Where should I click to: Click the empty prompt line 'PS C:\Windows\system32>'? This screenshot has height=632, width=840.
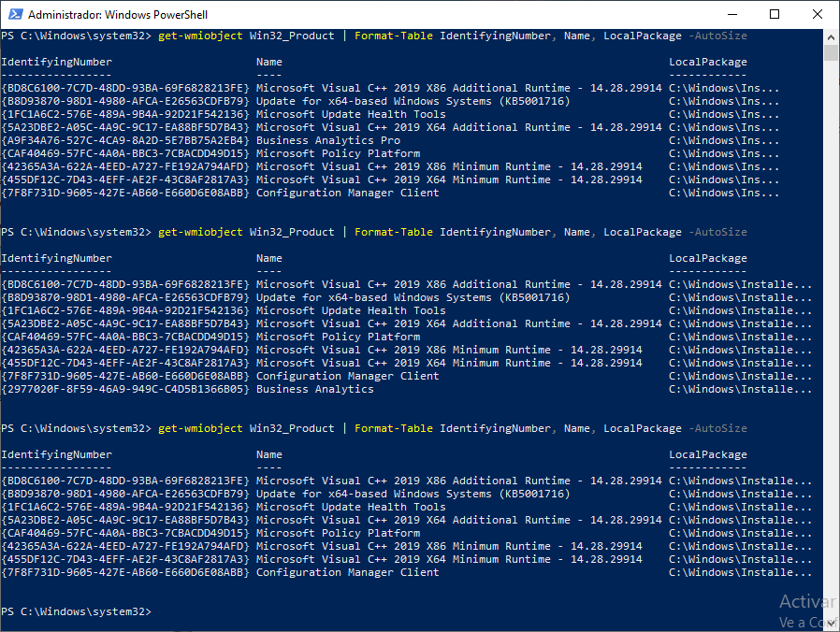click(x=77, y=611)
